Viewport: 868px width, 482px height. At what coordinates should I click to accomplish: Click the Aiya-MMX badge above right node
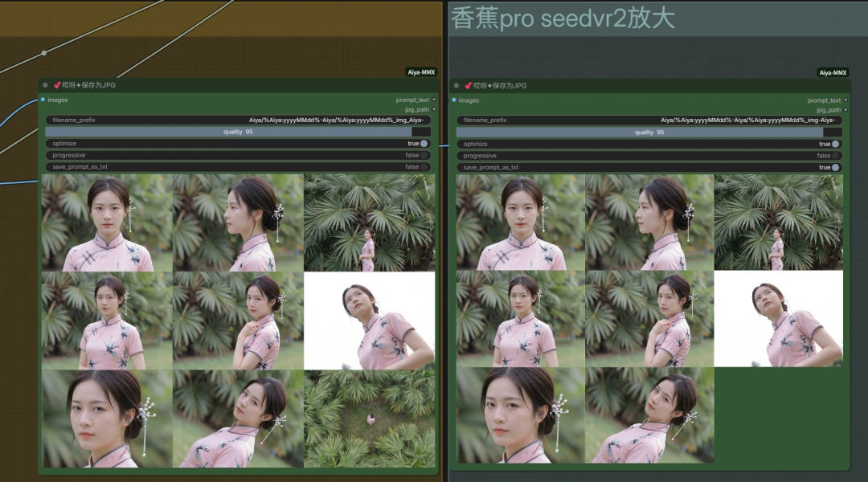tap(833, 72)
